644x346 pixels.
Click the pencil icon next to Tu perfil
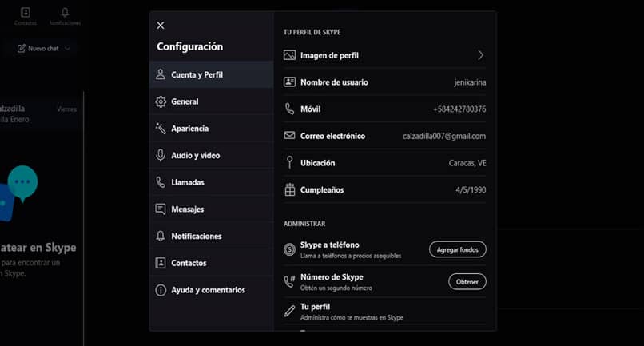pos(289,310)
